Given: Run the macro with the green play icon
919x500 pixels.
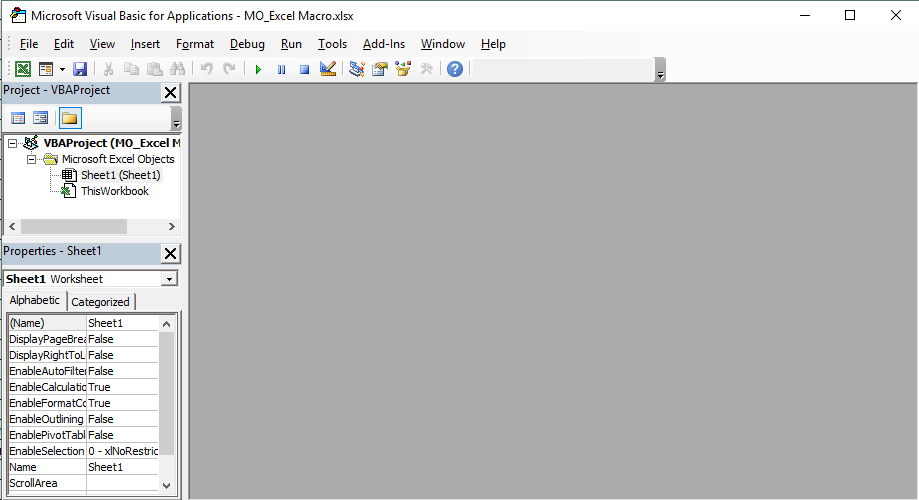Looking at the screenshot, I should pyautogui.click(x=258, y=69).
